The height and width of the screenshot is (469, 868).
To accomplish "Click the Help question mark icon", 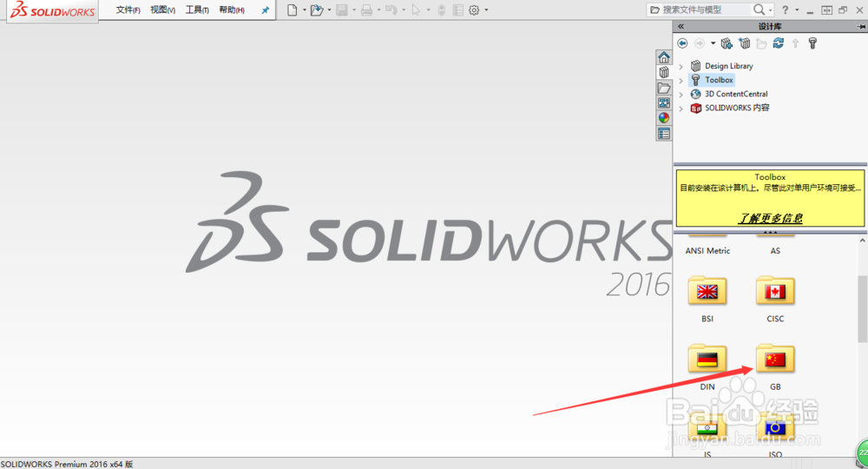I will (x=785, y=10).
